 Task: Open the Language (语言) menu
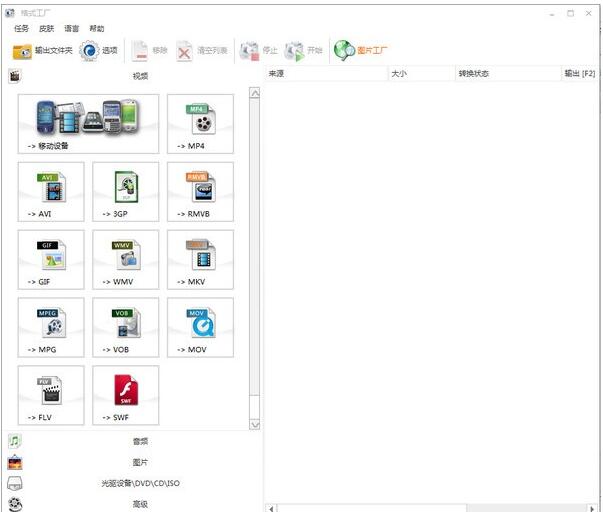pyautogui.click(x=72, y=28)
